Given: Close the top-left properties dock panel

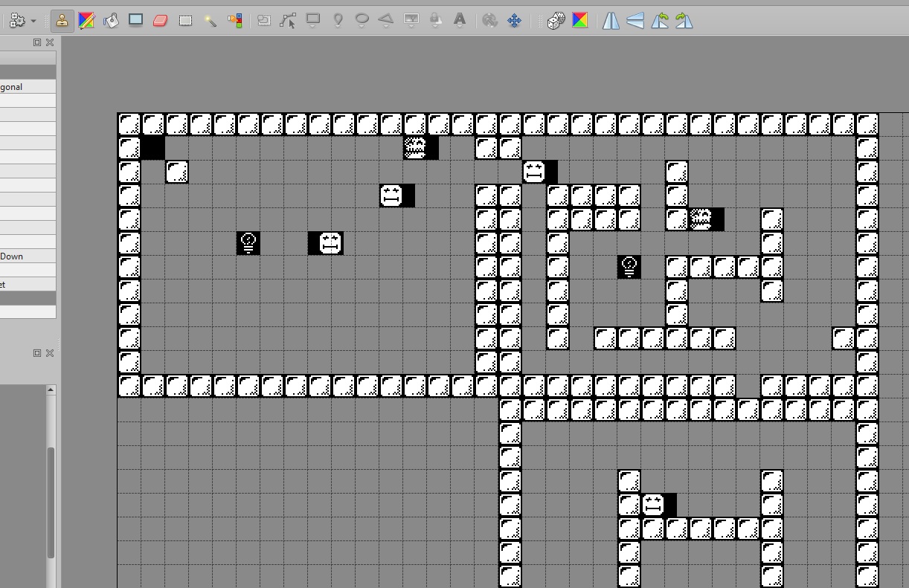Looking at the screenshot, I should (x=50, y=42).
